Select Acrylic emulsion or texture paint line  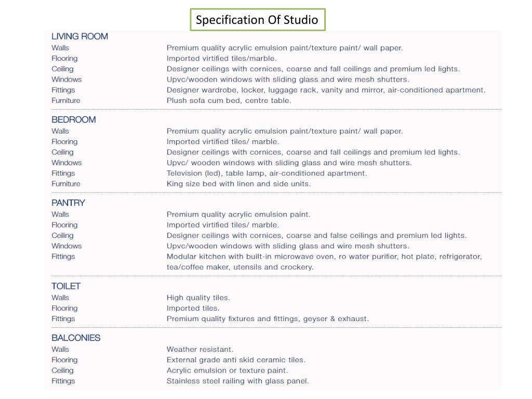[228, 370]
